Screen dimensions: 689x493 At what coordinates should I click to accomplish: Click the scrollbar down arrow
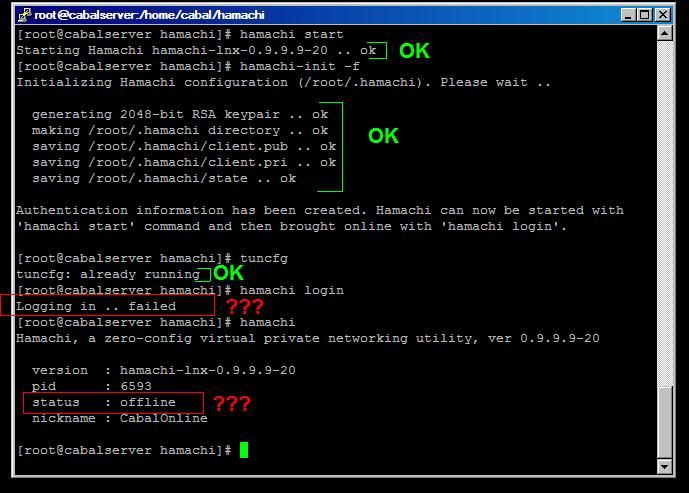(x=667, y=466)
